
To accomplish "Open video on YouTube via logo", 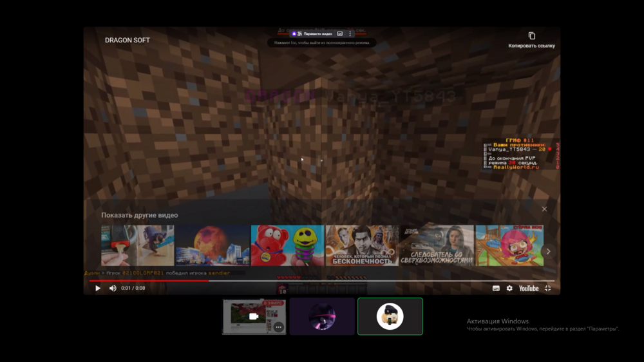I will pyautogui.click(x=529, y=289).
